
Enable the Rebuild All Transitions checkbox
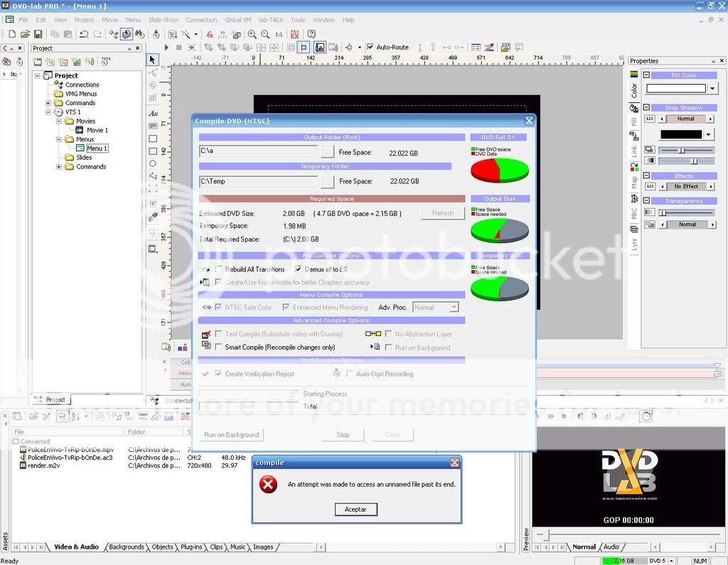[x=218, y=269]
